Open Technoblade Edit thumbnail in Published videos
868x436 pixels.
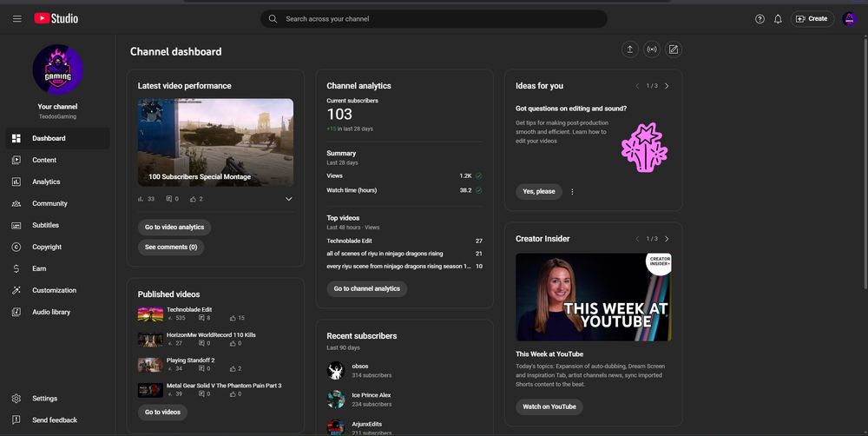tap(150, 314)
